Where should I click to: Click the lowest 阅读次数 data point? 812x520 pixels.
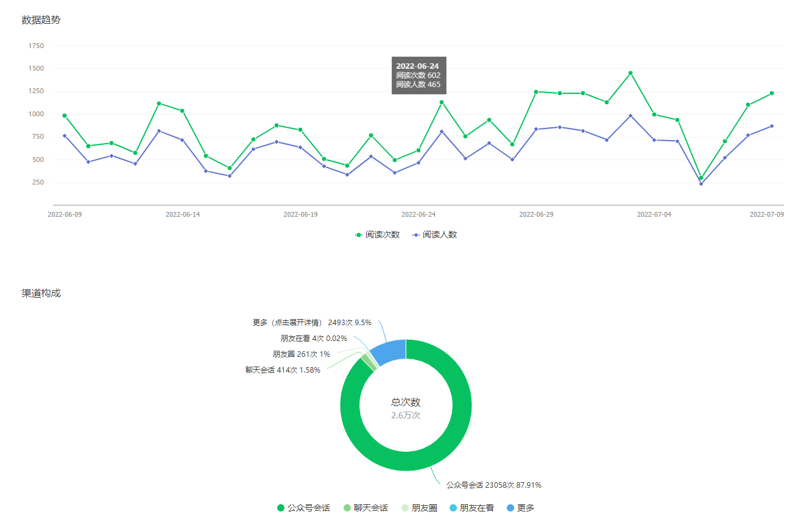(x=701, y=178)
